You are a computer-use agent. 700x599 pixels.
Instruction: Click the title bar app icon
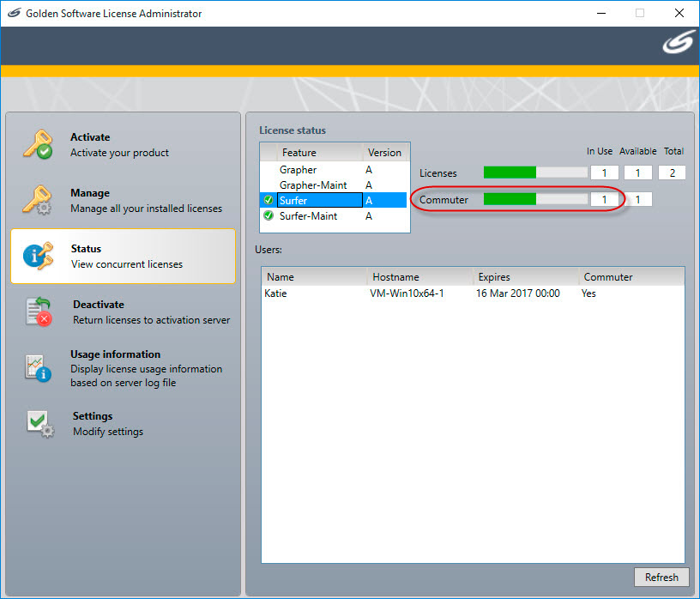coord(15,13)
